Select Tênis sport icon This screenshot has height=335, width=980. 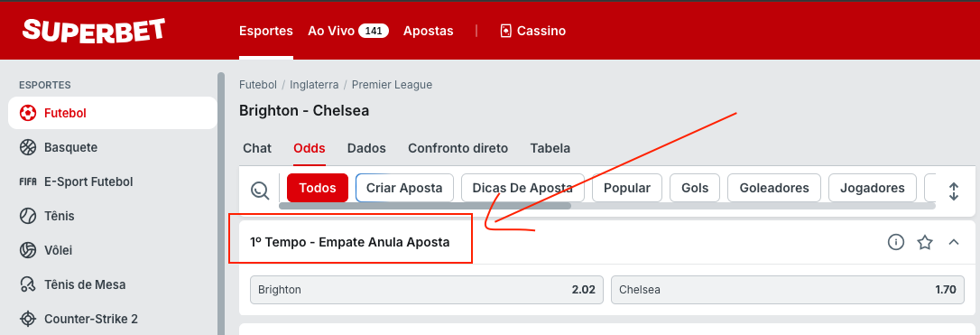[x=28, y=216]
